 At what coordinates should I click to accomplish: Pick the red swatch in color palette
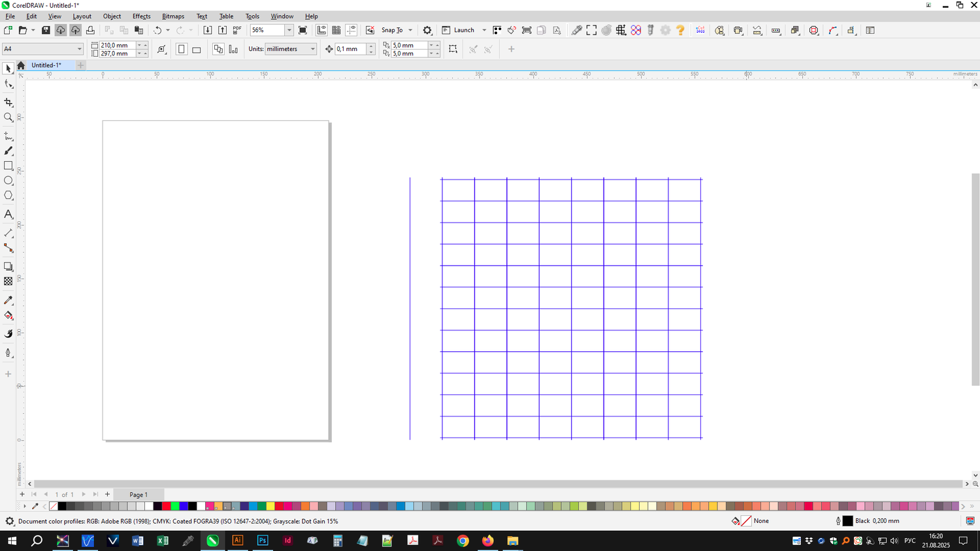[x=167, y=506]
